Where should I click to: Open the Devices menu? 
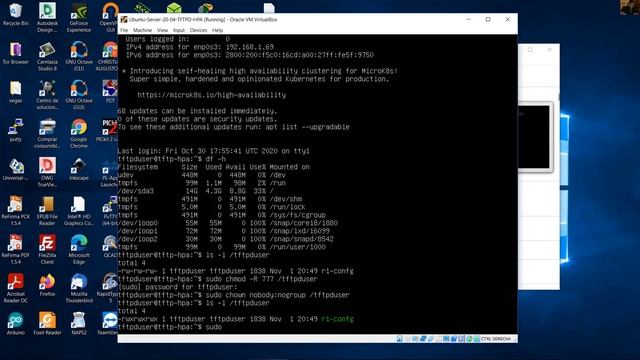(x=198, y=30)
